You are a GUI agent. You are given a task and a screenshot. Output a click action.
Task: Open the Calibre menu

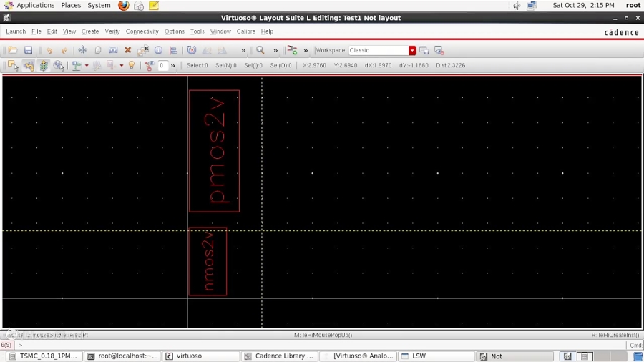(245, 31)
